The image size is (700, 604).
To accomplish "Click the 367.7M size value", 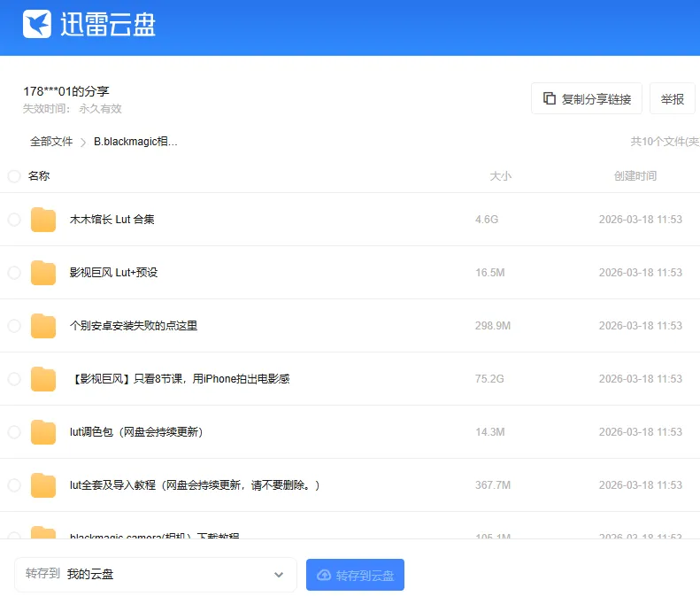I will [x=493, y=485].
